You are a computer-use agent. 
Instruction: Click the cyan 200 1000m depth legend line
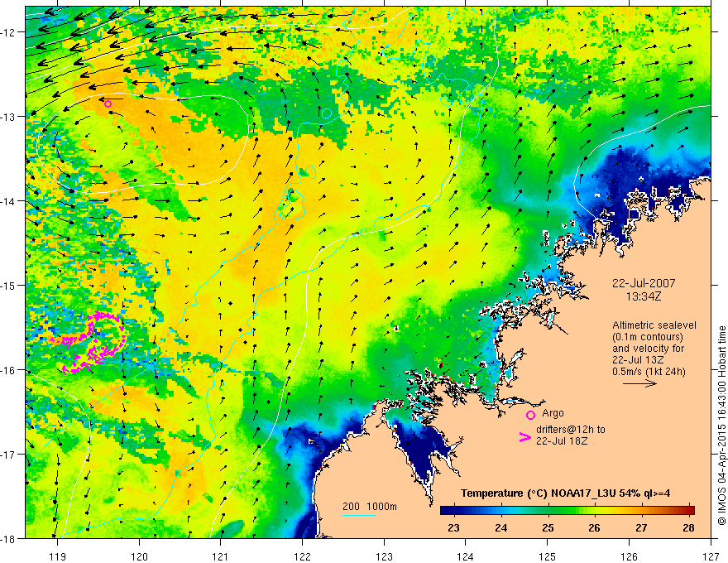359,515
